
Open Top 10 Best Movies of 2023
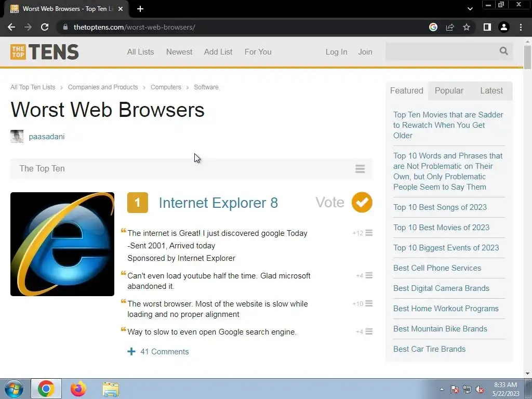pyautogui.click(x=442, y=228)
